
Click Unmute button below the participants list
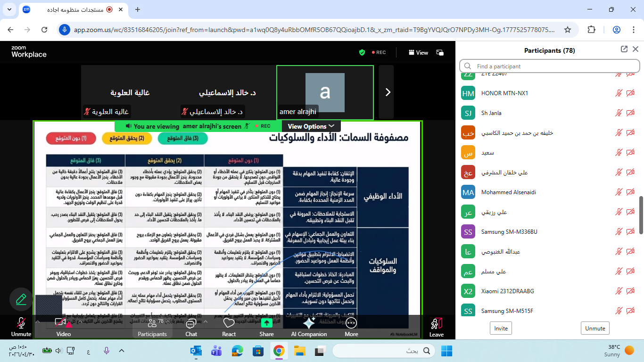(x=595, y=329)
